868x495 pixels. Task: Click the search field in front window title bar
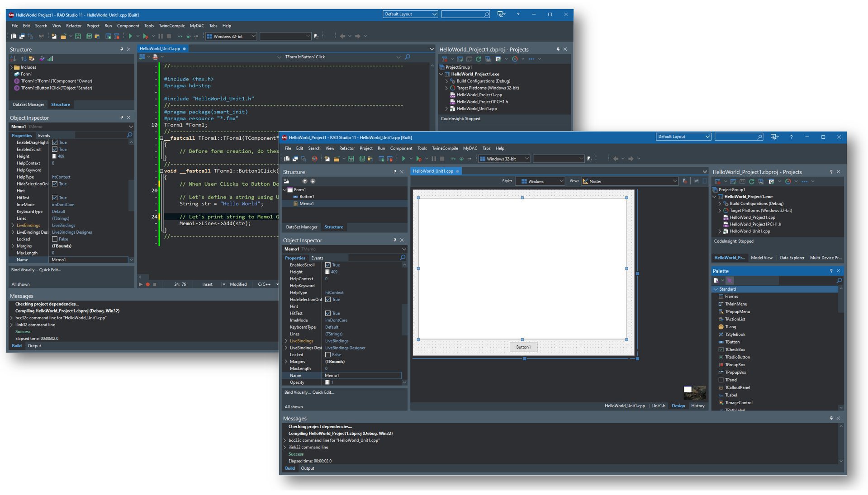tap(739, 137)
